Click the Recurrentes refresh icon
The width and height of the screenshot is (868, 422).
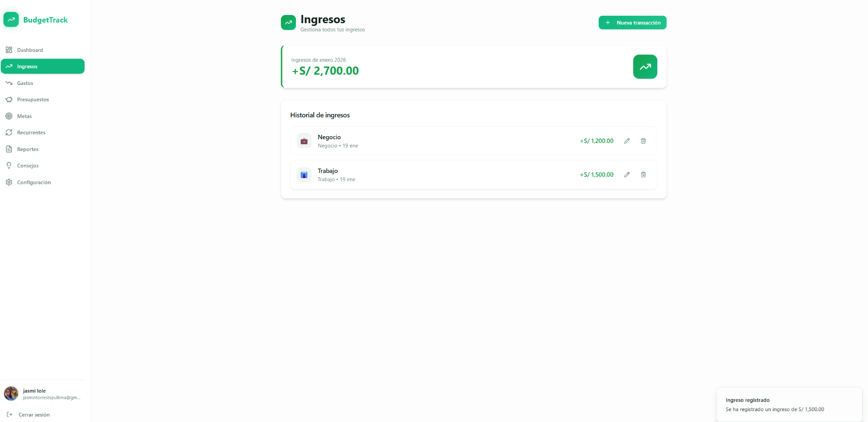[x=9, y=133]
